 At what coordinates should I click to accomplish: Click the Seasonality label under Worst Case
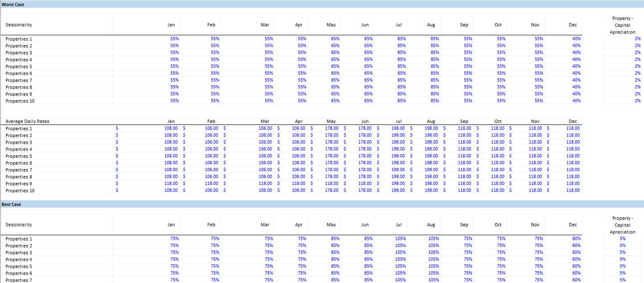19,25
